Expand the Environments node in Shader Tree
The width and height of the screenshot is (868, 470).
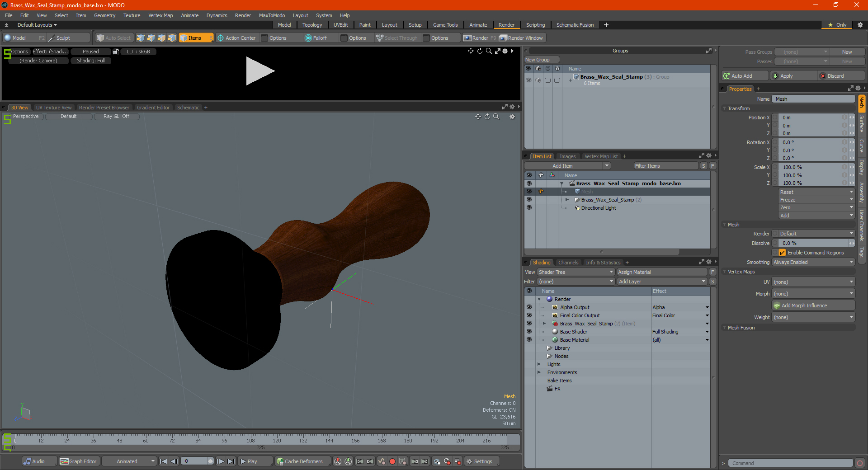tap(539, 372)
